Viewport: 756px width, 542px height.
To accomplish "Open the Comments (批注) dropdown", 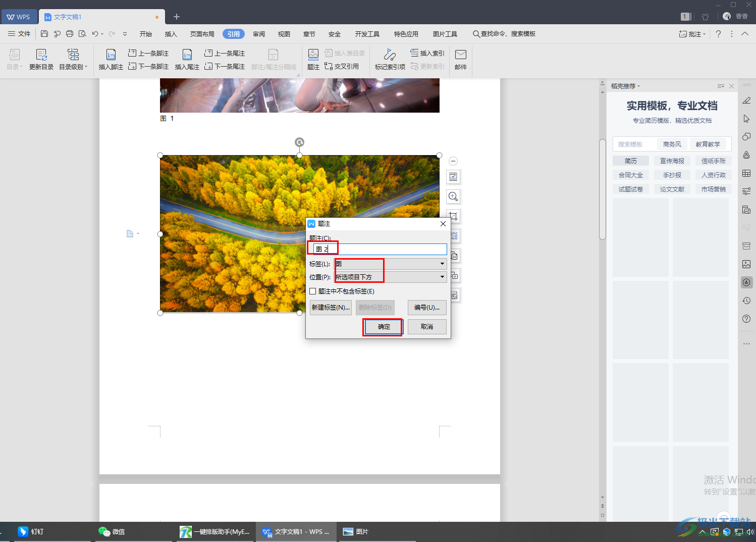I will (692, 34).
